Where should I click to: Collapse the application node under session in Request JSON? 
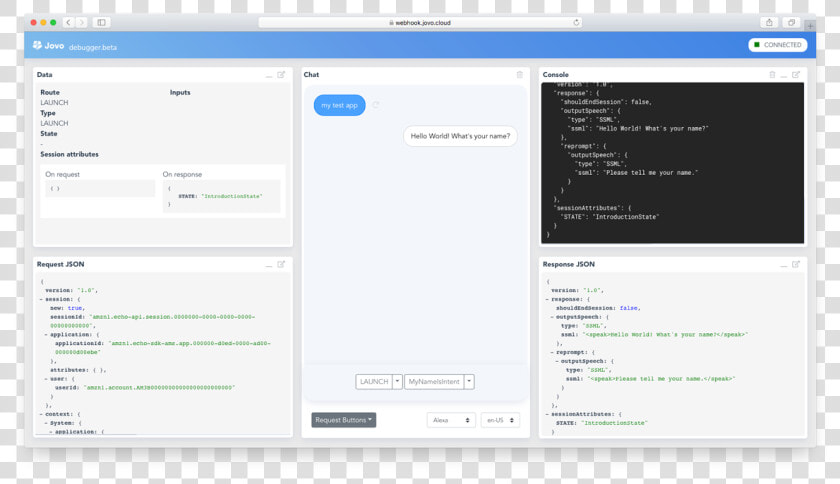pyautogui.click(x=46, y=334)
